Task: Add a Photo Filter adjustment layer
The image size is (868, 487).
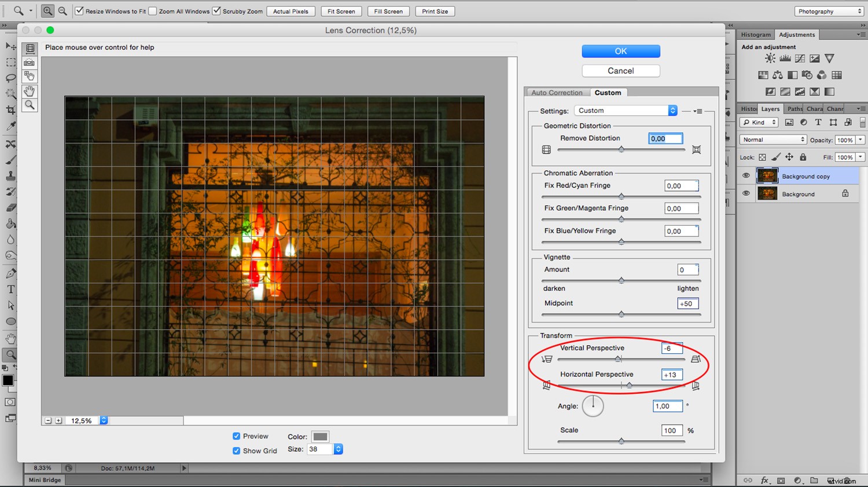Action: point(807,74)
